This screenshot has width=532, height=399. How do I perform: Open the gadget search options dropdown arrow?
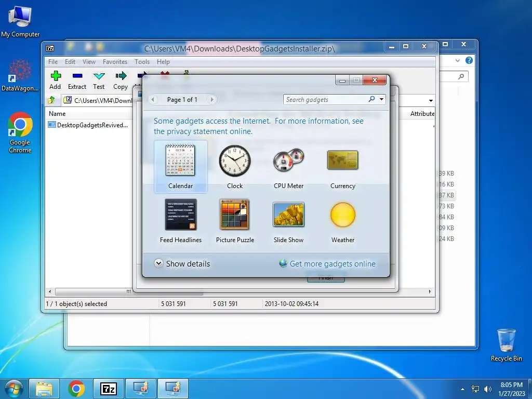381,99
